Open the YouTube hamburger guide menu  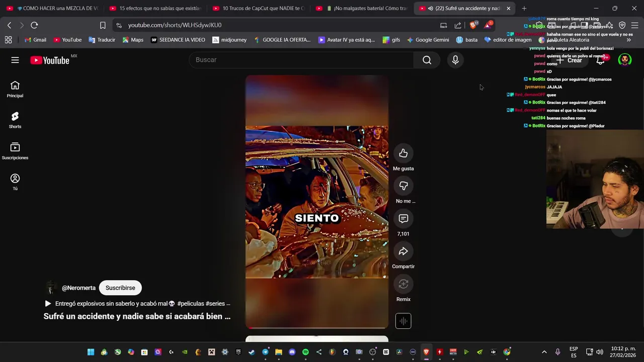coord(15,60)
